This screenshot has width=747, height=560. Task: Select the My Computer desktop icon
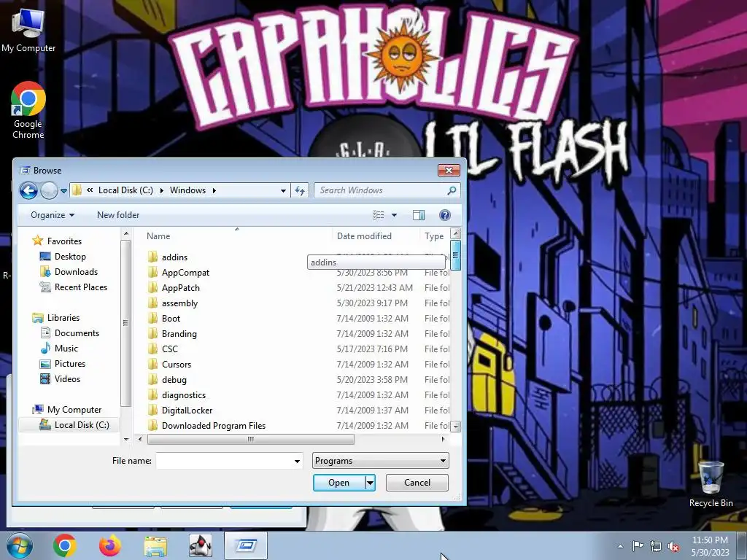28,29
